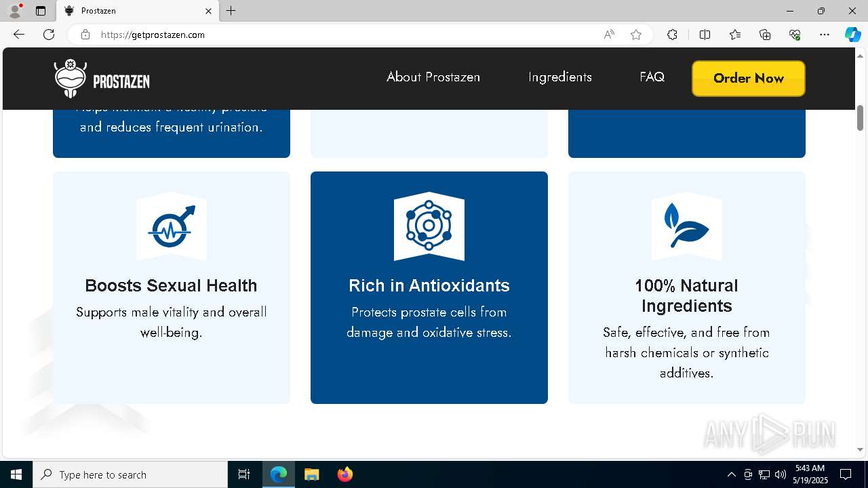This screenshot has height=488, width=868.
Task: Select the Rich in Antioxidants heading
Action: 429,285
